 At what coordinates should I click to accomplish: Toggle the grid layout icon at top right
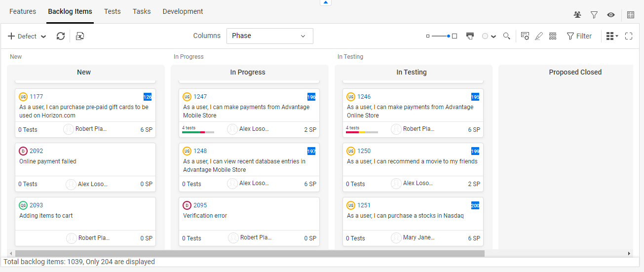[x=631, y=15]
